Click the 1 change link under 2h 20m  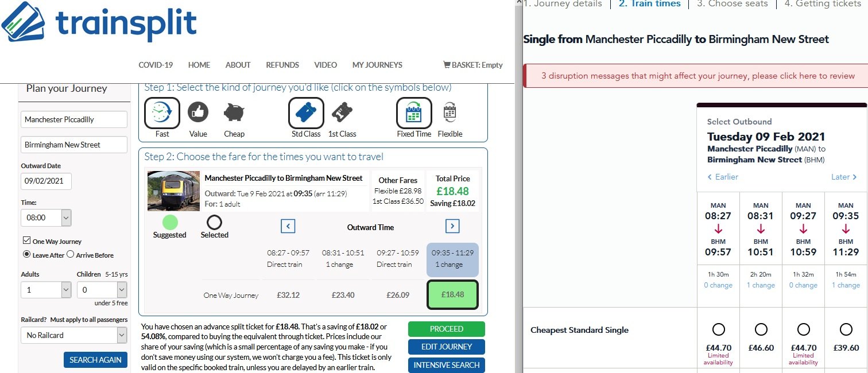click(761, 285)
